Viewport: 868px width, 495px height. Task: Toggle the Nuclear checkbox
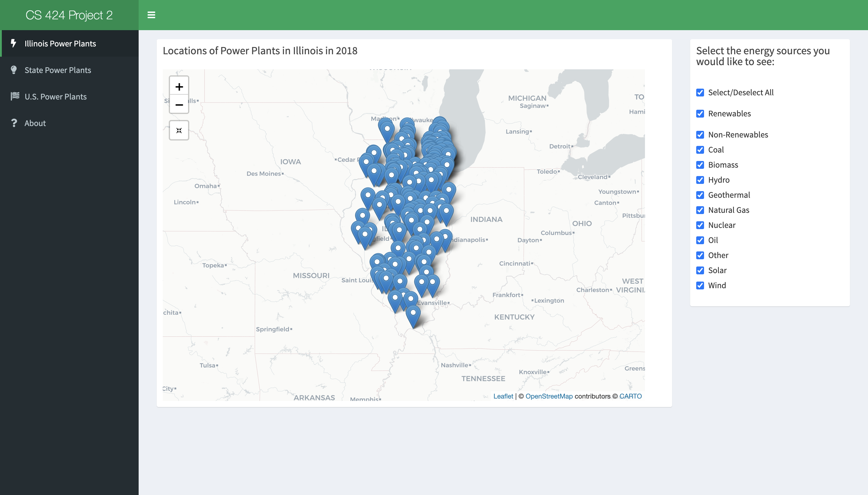point(700,225)
